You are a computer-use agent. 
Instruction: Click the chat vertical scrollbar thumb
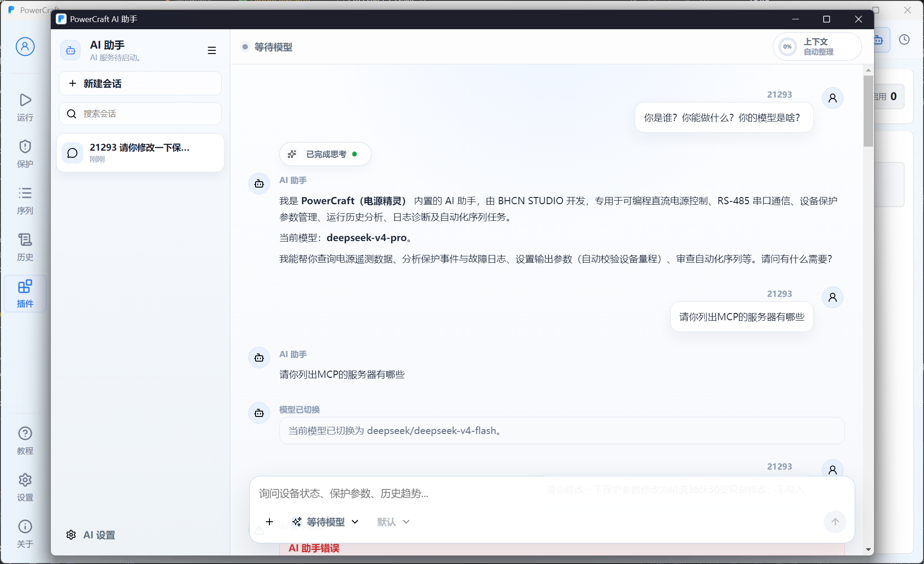[x=868, y=111]
